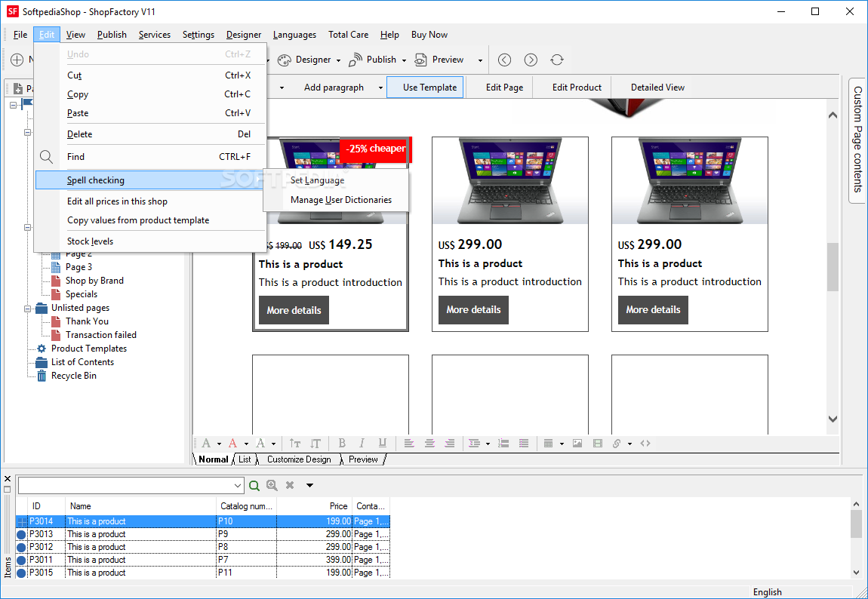Select Paste in the Edit menu
This screenshot has width=868, height=599.
pyautogui.click(x=150, y=113)
